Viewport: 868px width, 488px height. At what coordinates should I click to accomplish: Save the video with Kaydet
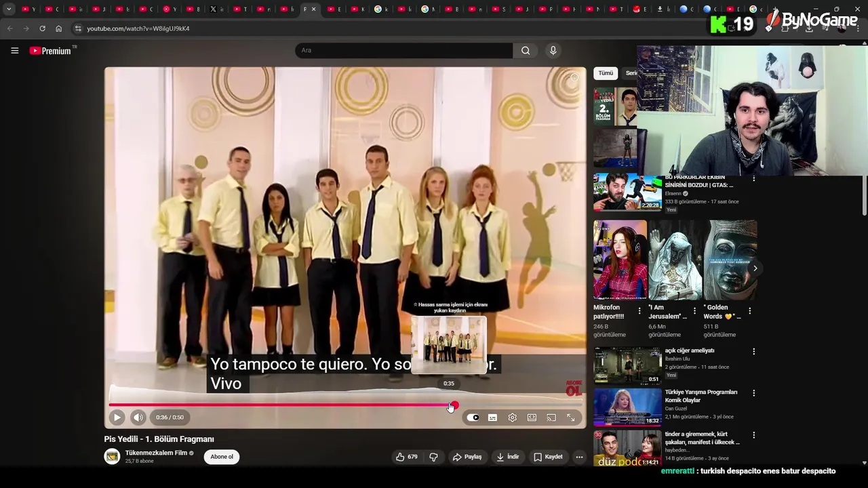[x=548, y=457]
